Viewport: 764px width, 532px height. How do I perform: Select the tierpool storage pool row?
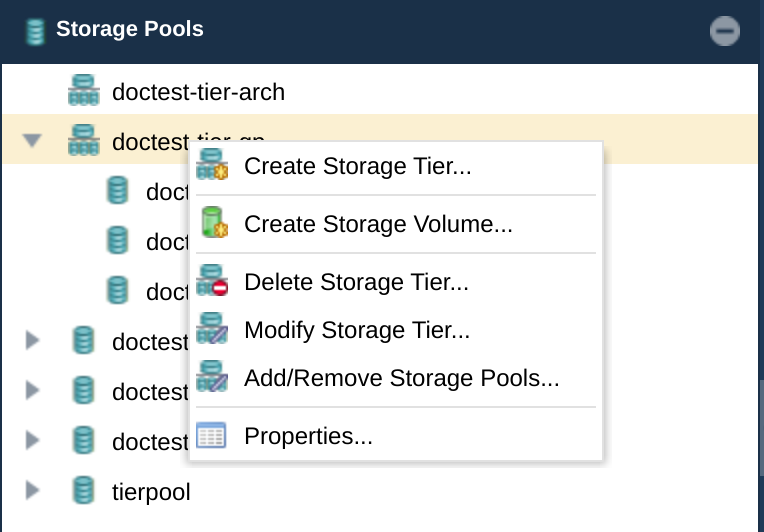coord(380,491)
